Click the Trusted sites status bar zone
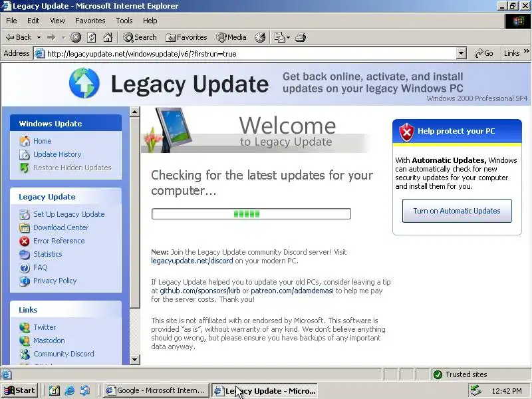This screenshot has width=532, height=399. pos(480,374)
